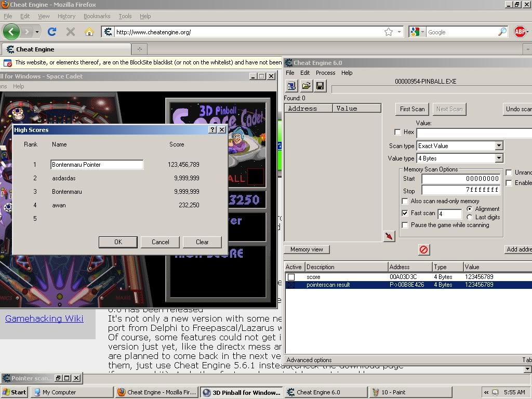
Task: Open Cheat Engine Edit menu
Action: 305,73
